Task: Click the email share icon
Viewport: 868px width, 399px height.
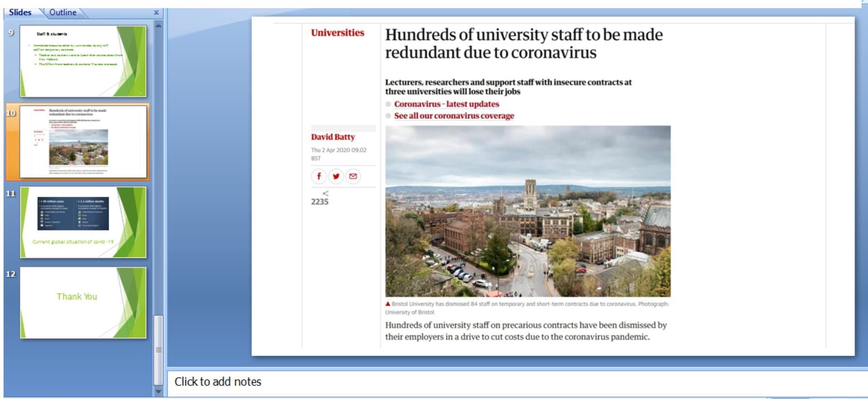Action: pos(353,176)
